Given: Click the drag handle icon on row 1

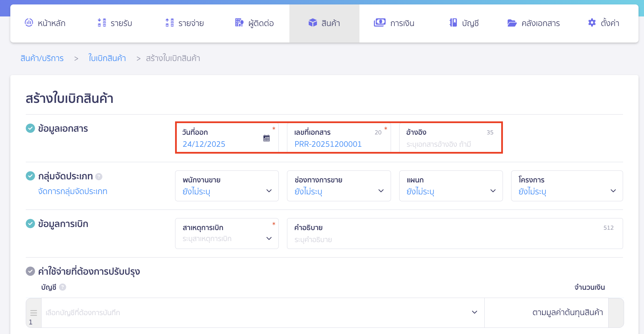Looking at the screenshot, I should [x=34, y=313].
